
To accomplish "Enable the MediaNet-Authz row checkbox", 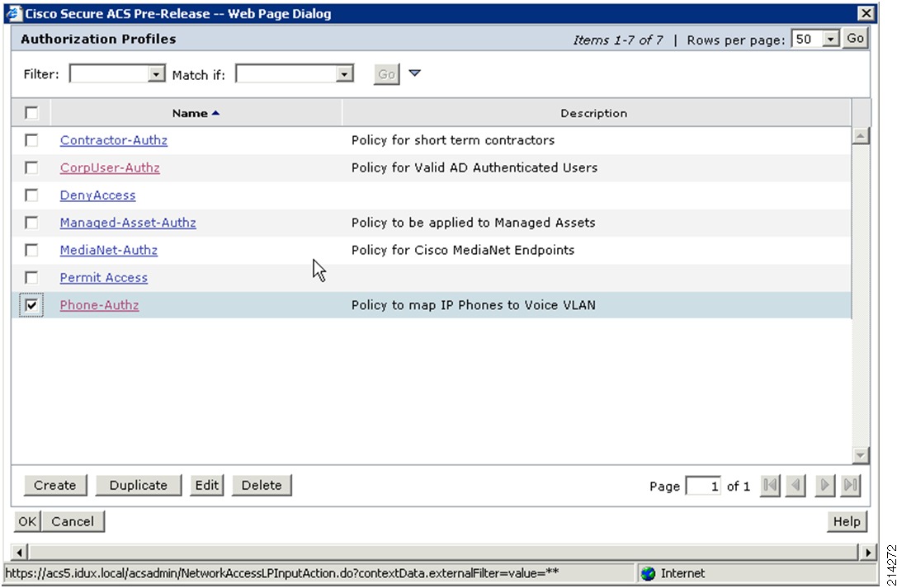I will point(31,250).
